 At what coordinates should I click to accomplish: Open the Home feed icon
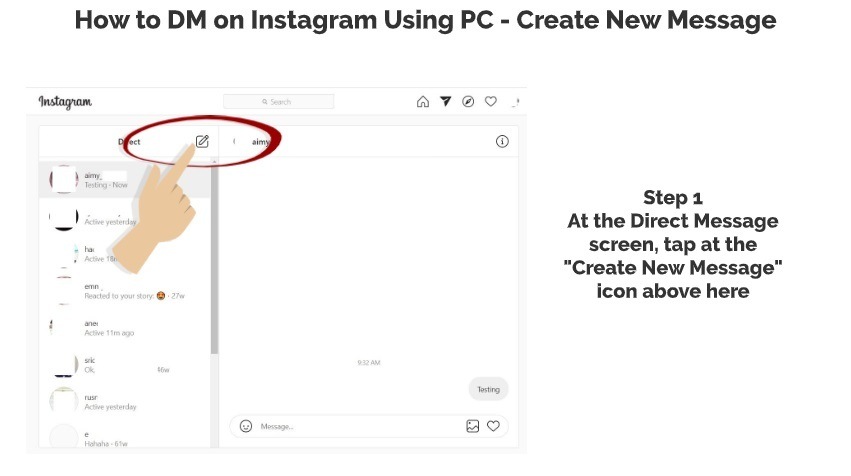423,101
